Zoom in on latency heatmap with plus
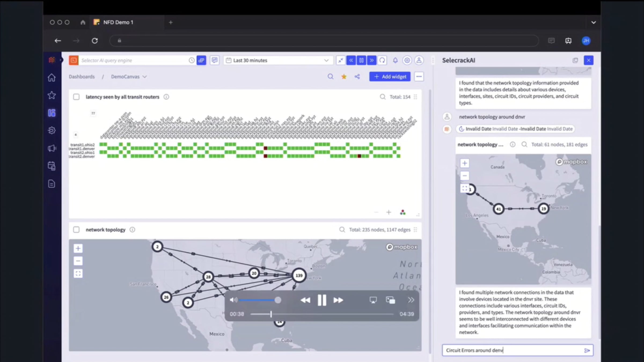 tap(389, 212)
